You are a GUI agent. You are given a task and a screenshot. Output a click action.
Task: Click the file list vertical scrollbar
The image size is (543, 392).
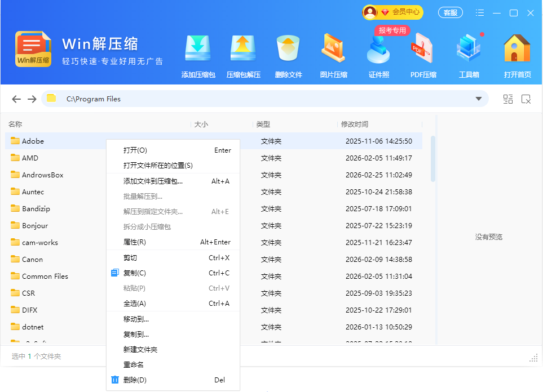coord(433,159)
